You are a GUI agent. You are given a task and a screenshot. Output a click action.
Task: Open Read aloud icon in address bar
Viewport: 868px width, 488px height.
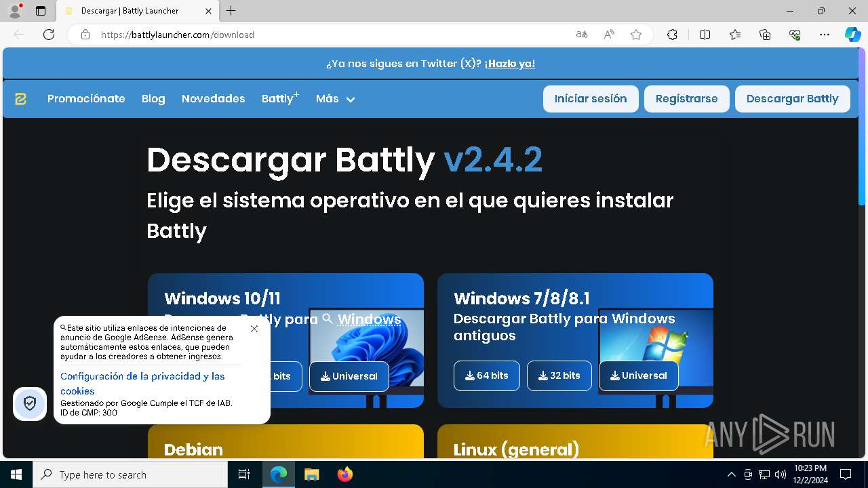[609, 35]
